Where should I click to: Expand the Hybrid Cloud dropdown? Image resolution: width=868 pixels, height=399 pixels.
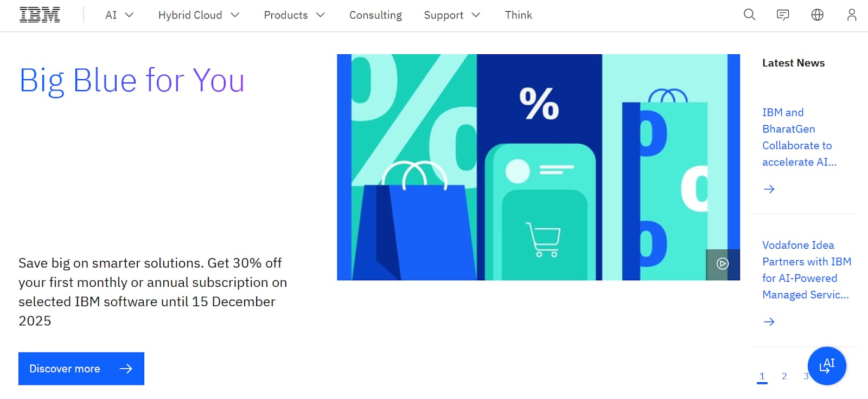[198, 15]
